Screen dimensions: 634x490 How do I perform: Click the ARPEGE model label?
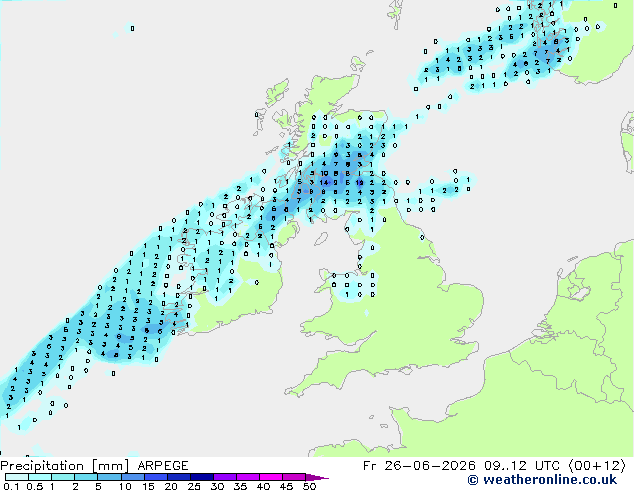tap(163, 466)
